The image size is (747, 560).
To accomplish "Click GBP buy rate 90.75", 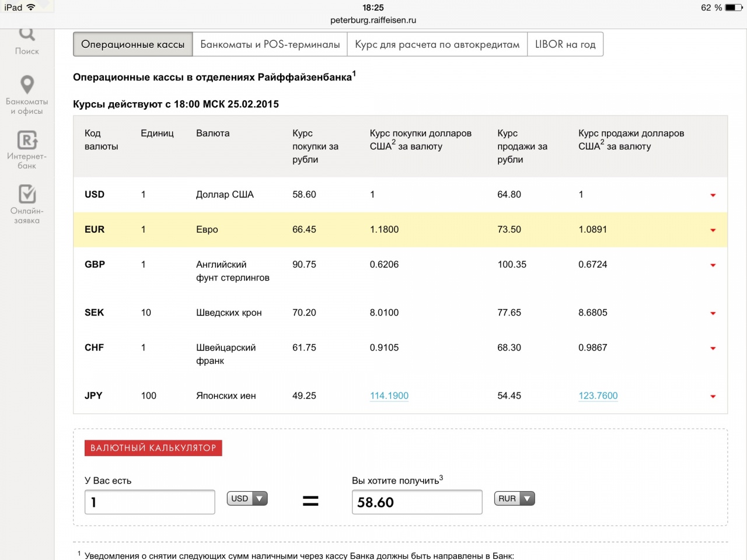I will 304,264.
